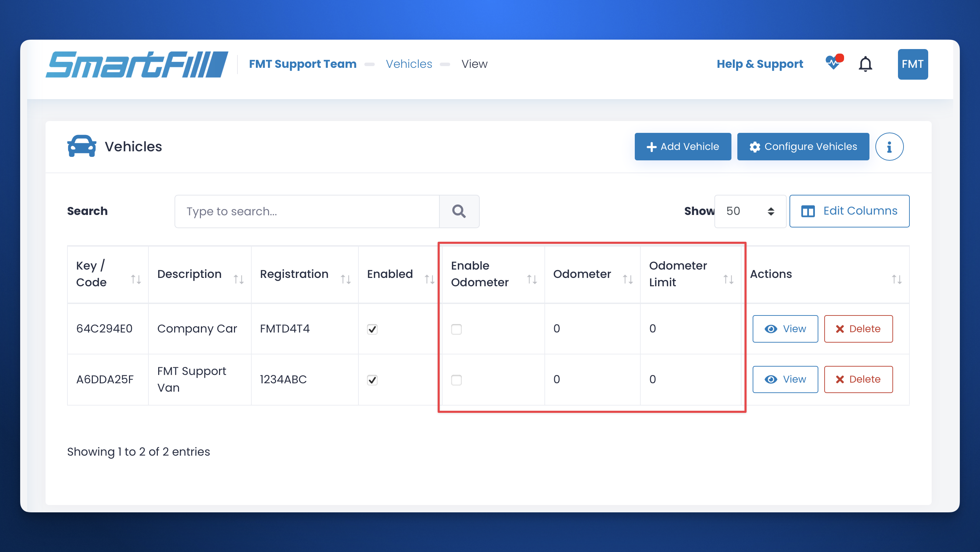This screenshot has width=980, height=552.
Task: Open the Show 50 entries dropdown
Action: click(750, 211)
